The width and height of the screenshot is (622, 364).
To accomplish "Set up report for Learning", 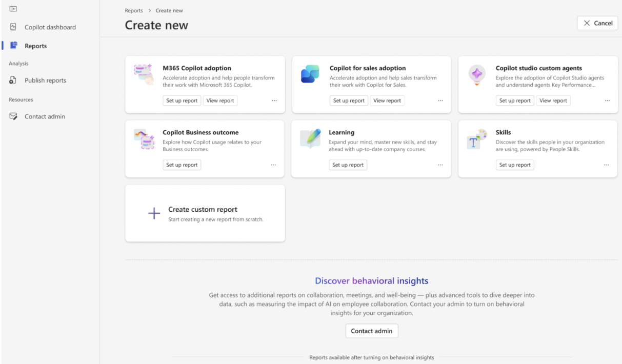I will point(348,165).
